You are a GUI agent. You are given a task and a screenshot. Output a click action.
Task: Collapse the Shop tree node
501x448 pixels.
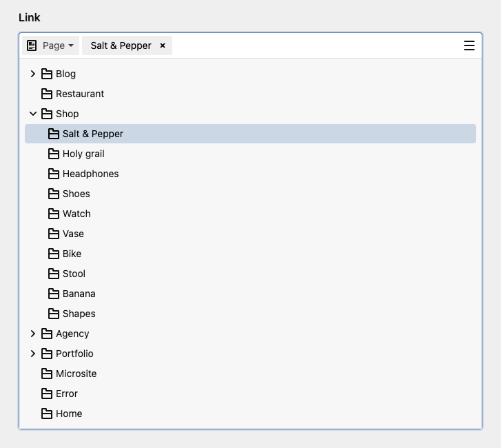33,114
